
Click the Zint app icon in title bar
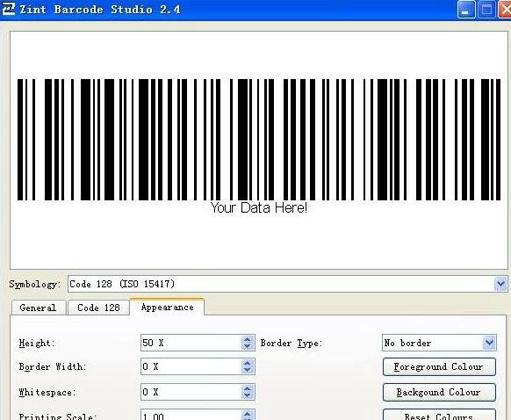coord(8,9)
